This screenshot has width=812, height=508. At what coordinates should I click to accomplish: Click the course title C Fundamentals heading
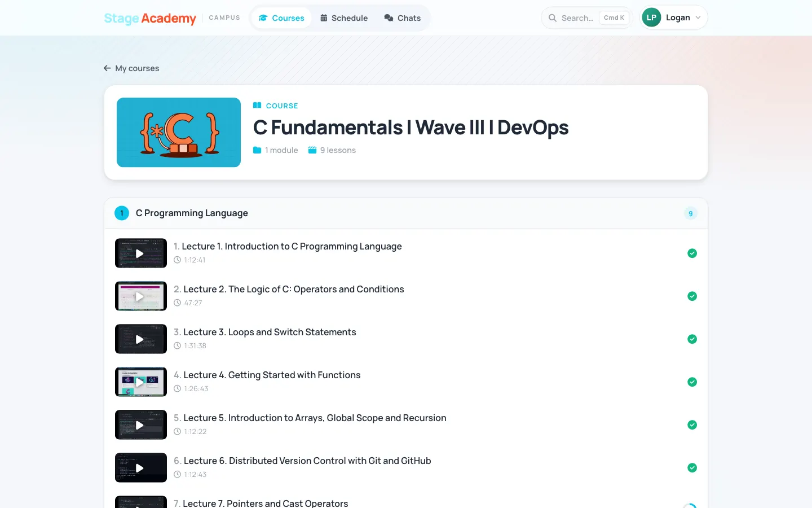(411, 128)
